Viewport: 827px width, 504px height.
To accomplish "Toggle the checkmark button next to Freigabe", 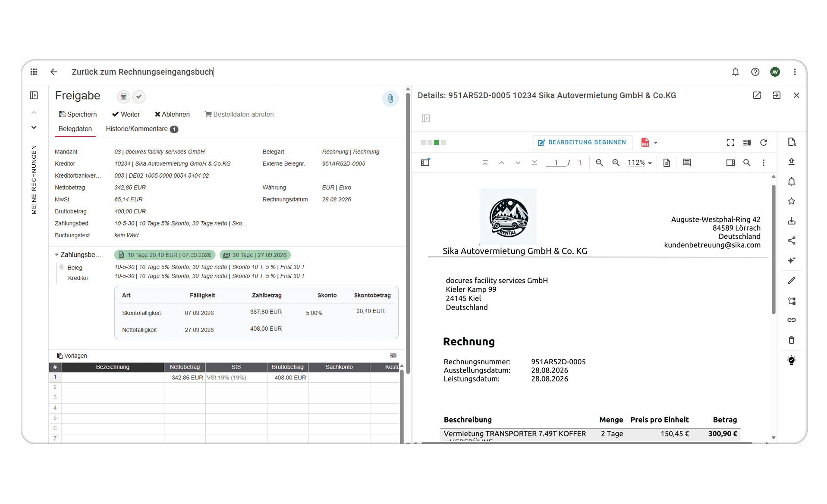I will [139, 97].
